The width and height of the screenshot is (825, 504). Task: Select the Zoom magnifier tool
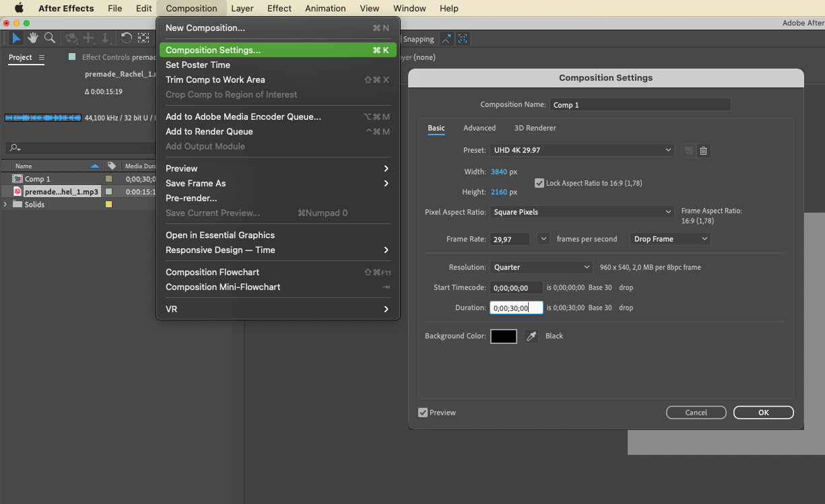(x=50, y=38)
